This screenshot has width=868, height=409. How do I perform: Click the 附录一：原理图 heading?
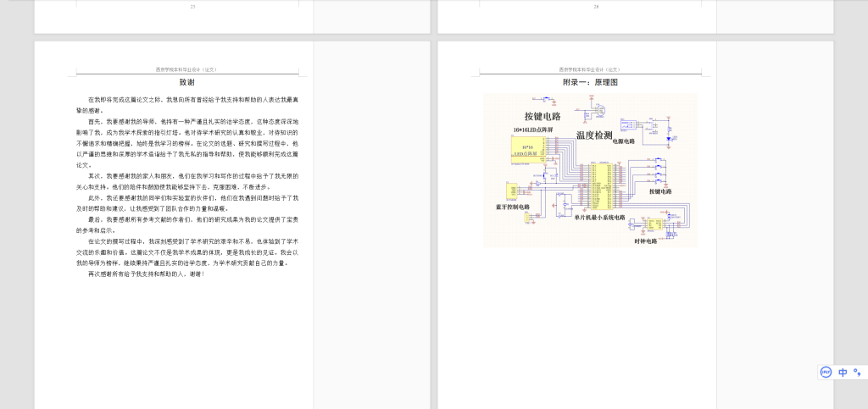coord(590,82)
